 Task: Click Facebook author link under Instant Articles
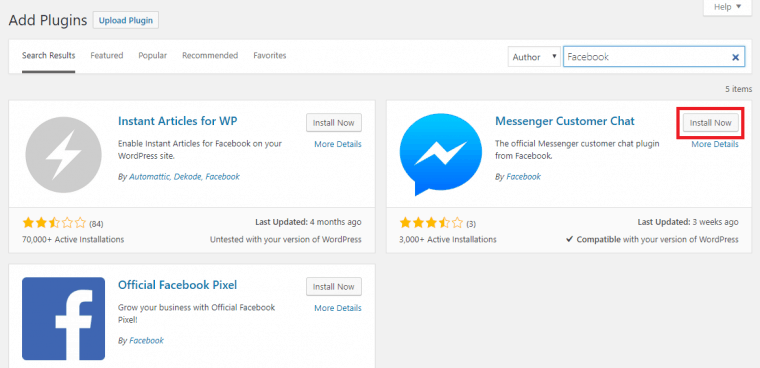pyautogui.click(x=222, y=177)
